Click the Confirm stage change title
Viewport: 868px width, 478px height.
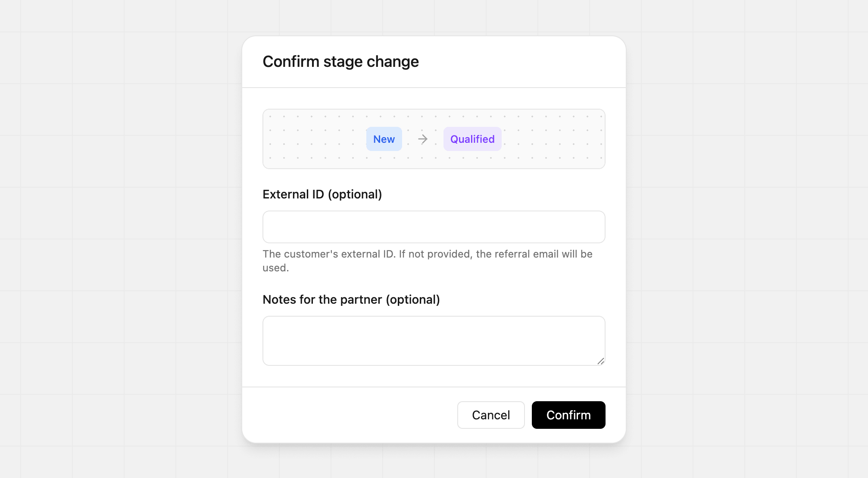point(340,61)
